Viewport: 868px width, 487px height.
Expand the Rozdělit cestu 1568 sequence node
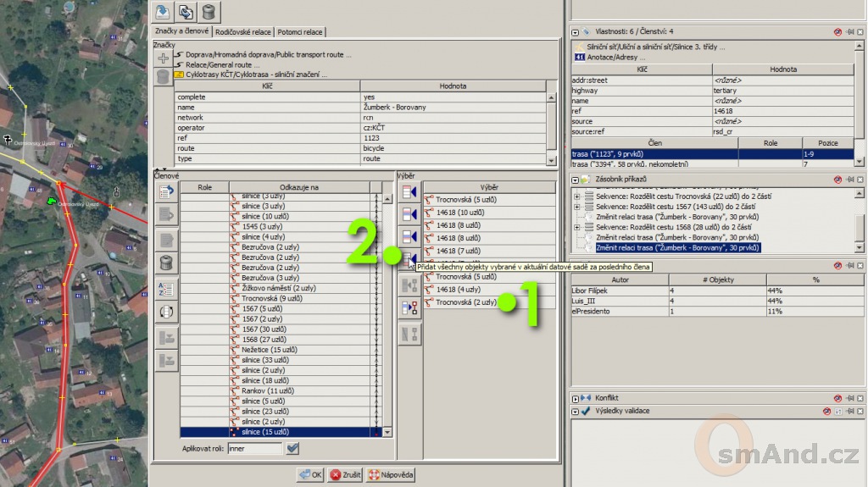pos(576,227)
